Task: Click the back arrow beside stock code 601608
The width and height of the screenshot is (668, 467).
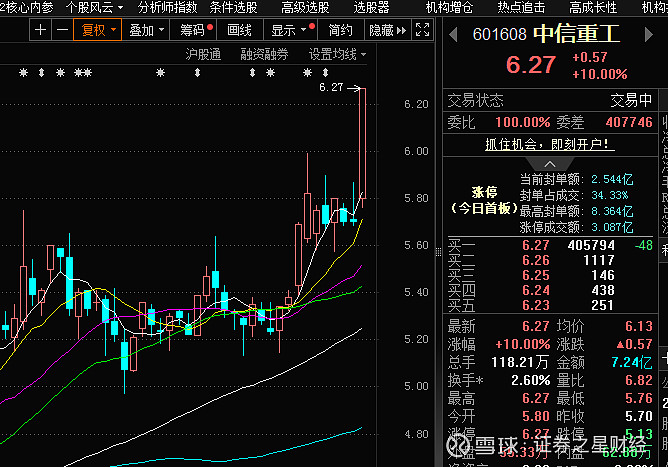Action: pyautogui.click(x=453, y=34)
